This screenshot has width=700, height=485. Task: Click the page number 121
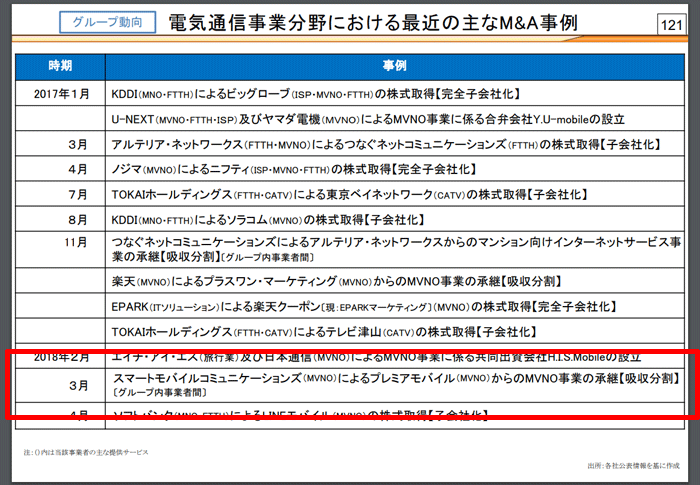[671, 25]
